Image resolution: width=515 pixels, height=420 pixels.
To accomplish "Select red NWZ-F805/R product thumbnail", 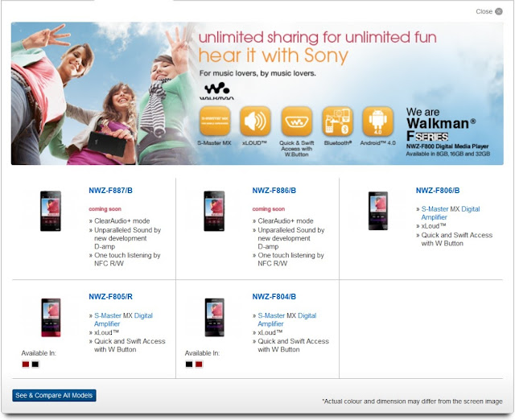I will click(x=51, y=317).
